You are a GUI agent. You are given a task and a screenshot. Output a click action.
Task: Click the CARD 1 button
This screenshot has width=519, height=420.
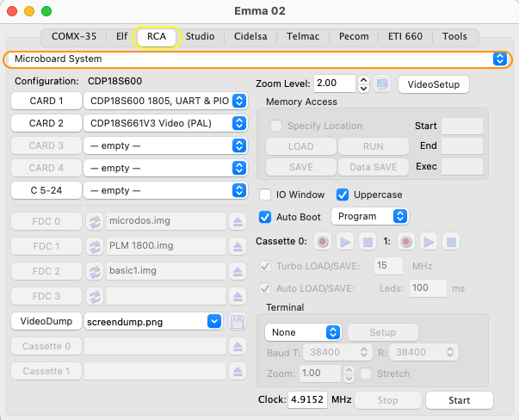point(46,101)
